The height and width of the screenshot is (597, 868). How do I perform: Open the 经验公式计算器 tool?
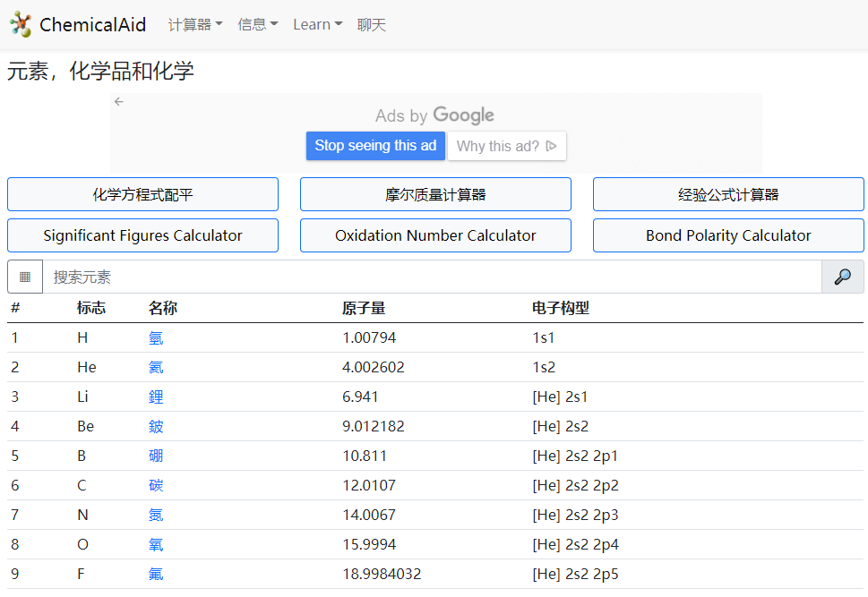pyautogui.click(x=728, y=194)
